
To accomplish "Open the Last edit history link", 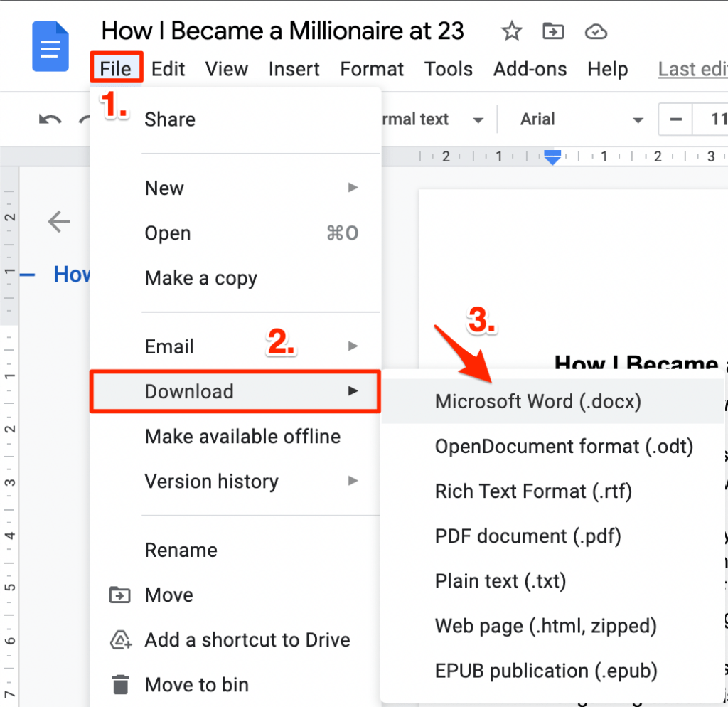I will [x=692, y=69].
